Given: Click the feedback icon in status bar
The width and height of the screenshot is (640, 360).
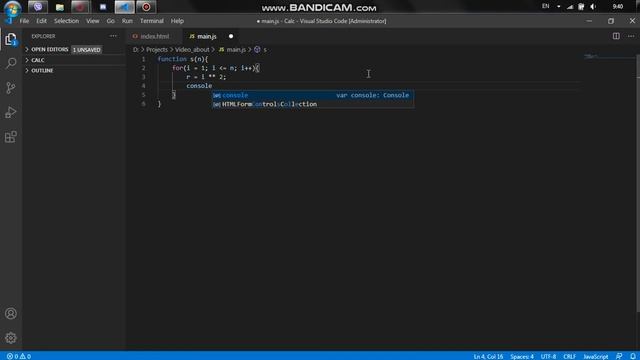Looking at the screenshot, I should point(619,356).
